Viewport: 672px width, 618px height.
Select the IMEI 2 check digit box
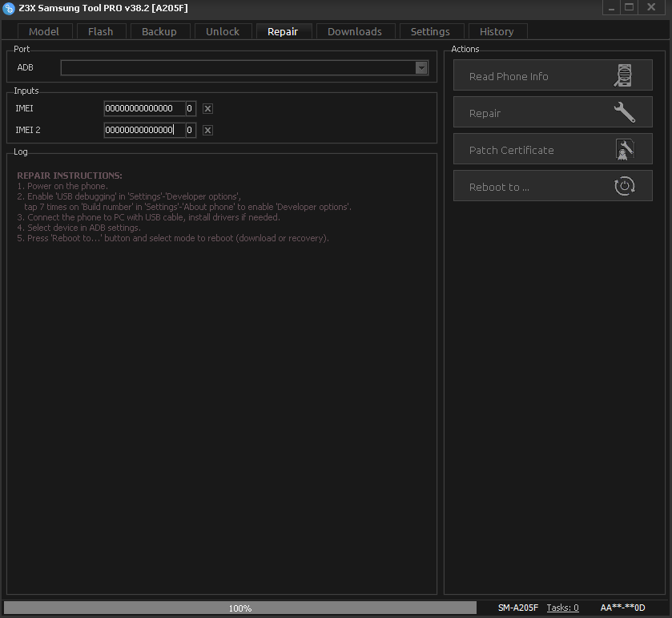click(191, 130)
